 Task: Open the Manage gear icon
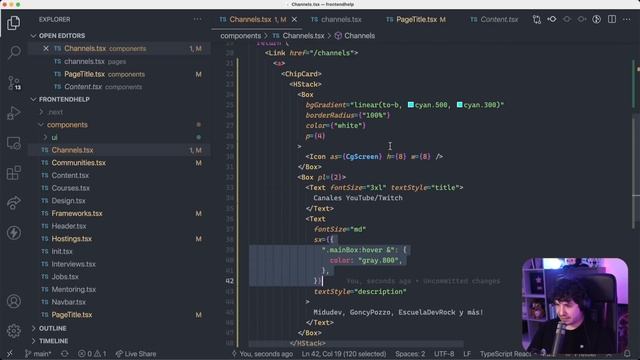coord(13,331)
